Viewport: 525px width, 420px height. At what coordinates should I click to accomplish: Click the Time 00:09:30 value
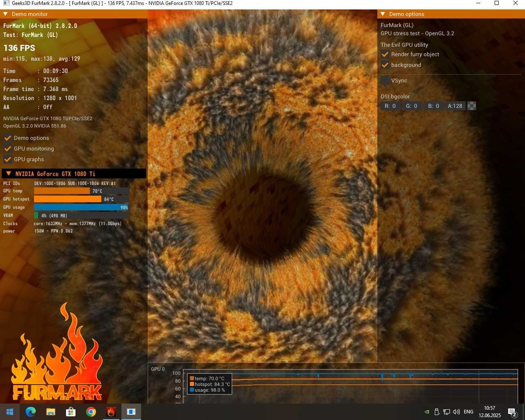55,71
